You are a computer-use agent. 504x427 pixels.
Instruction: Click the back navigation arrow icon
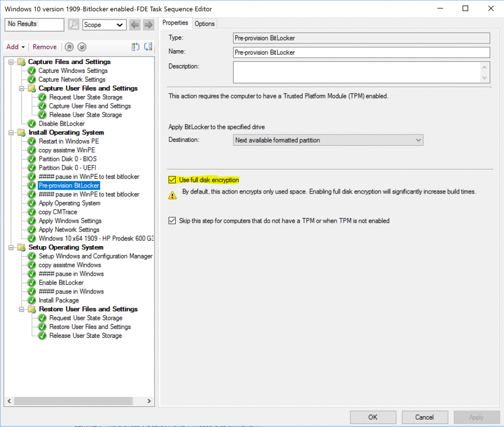coord(135,24)
